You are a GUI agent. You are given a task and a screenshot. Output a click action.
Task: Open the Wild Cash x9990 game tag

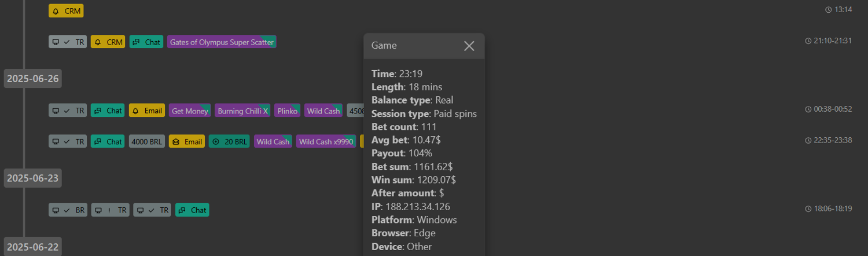(326, 142)
